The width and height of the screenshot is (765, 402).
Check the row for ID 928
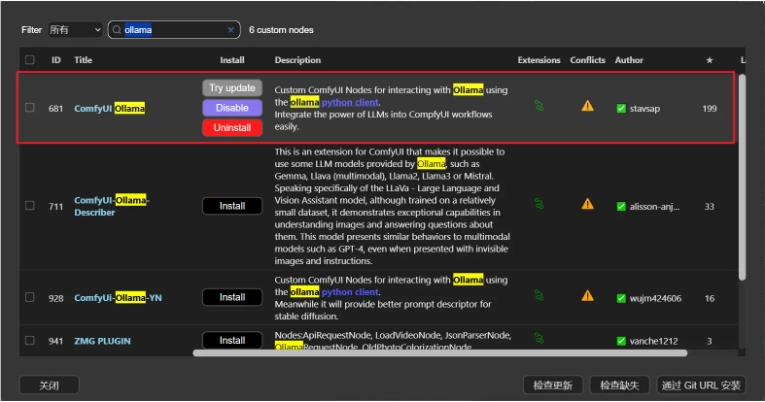pos(30,297)
